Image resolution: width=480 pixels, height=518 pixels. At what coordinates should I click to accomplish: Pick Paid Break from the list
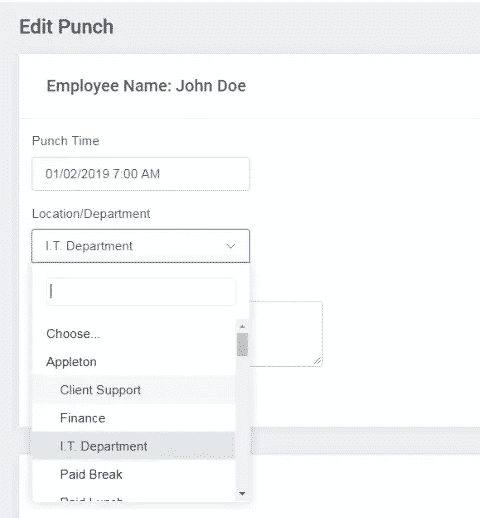(x=134, y=474)
